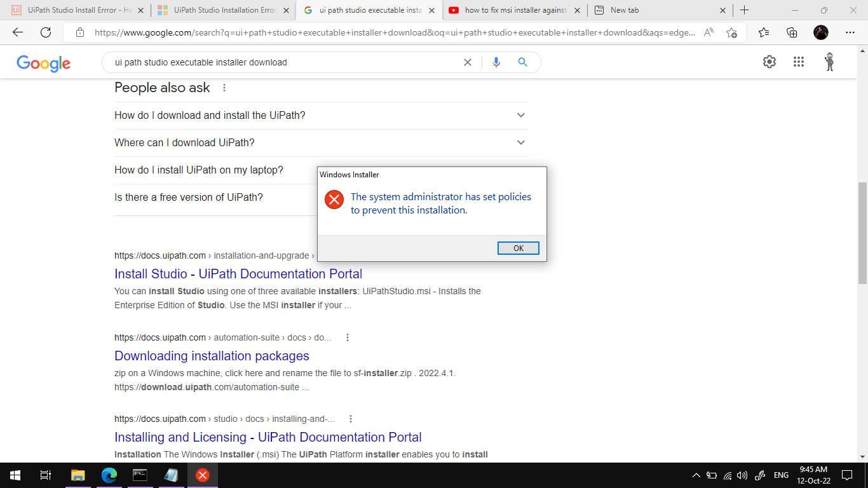Screen dimensions: 868x488
Task: Open the Google account avatar
Action: coord(829,62)
